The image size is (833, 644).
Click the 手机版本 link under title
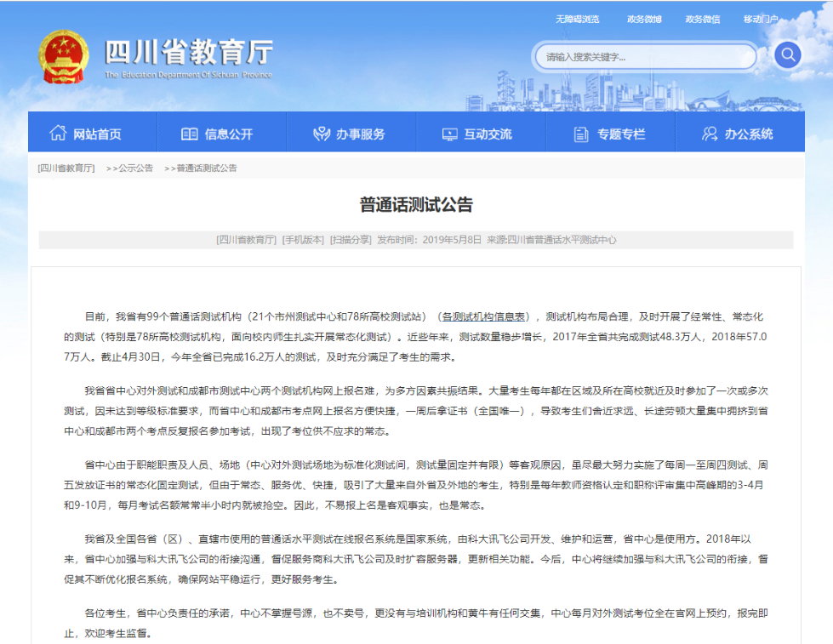point(303,240)
